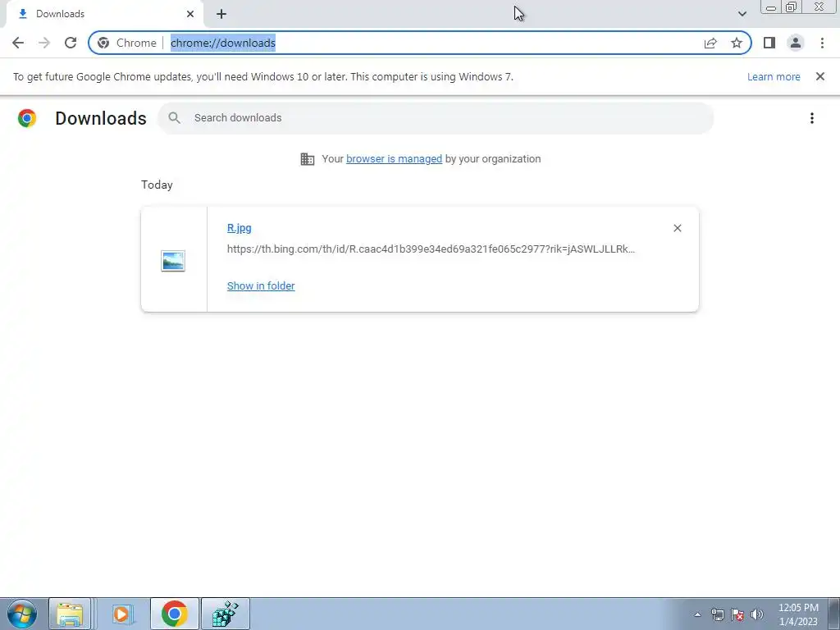
Task: Open the Action Center flag icon
Action: click(737, 614)
